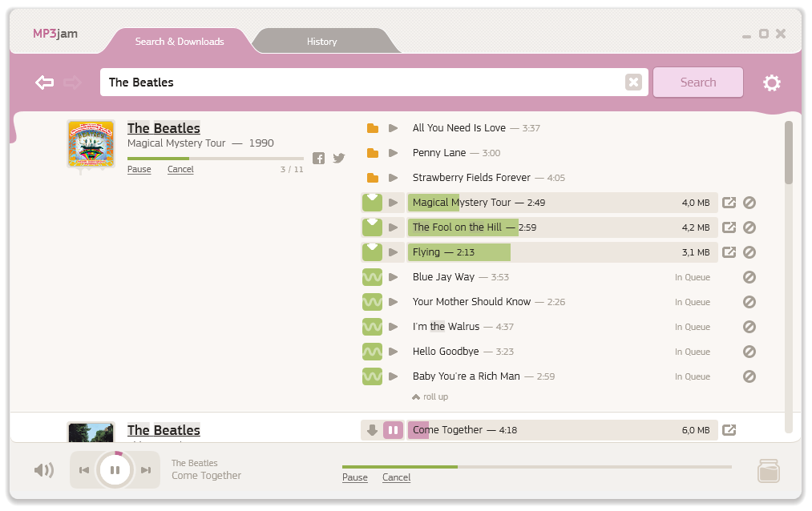Open share link for The Fool on the Hill
Image resolution: width=812 pixels, height=511 pixels.
pos(729,227)
